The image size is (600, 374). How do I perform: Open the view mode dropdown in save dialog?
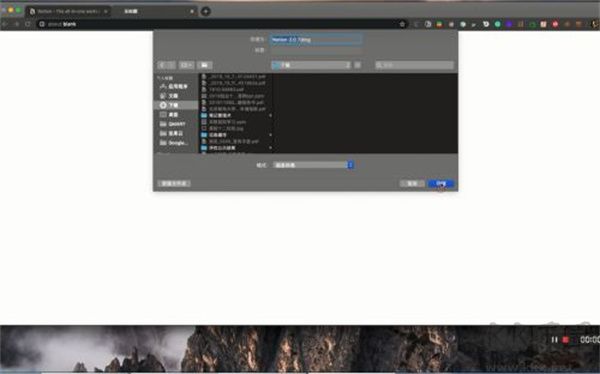[x=186, y=65]
